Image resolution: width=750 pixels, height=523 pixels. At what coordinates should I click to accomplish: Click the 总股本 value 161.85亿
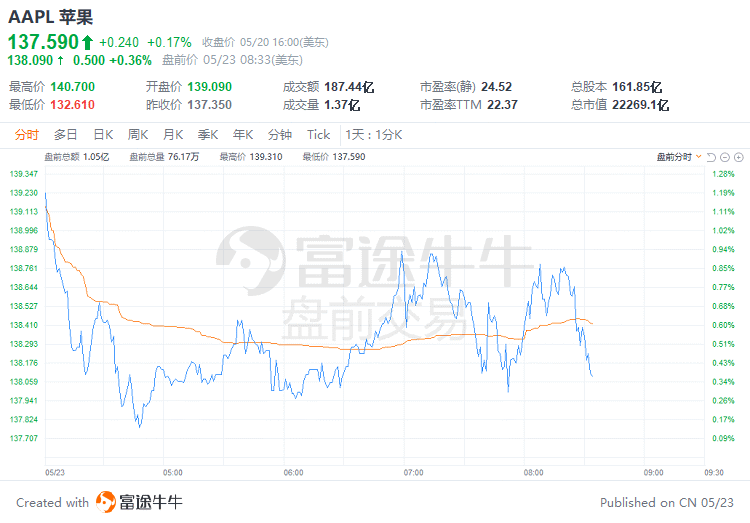[x=637, y=87]
